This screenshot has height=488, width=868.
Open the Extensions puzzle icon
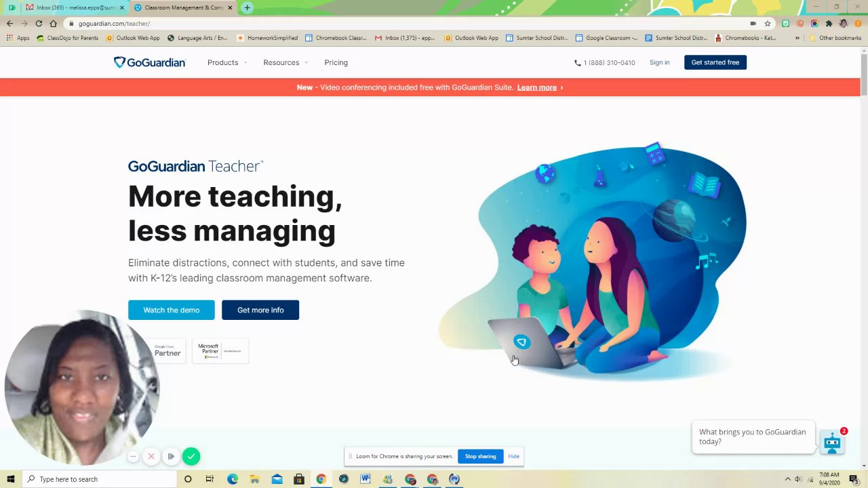(829, 23)
